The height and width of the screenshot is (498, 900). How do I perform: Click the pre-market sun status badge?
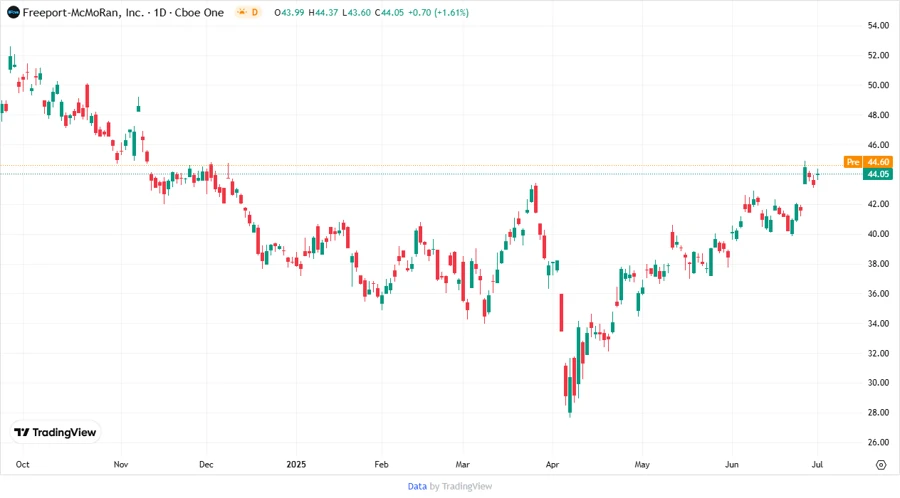[x=247, y=12]
